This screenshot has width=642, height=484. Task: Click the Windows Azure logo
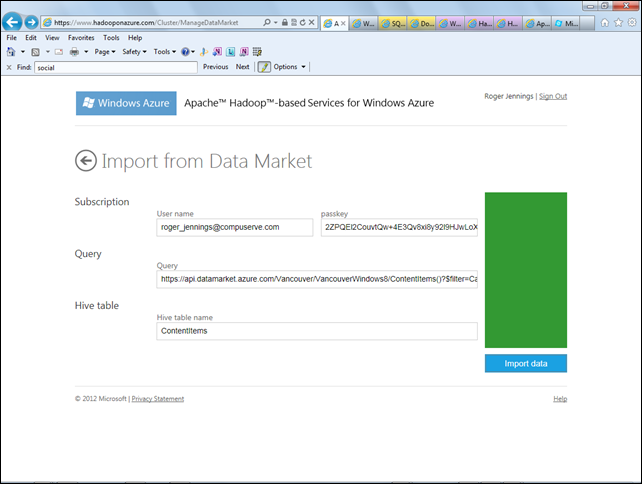click(x=126, y=103)
